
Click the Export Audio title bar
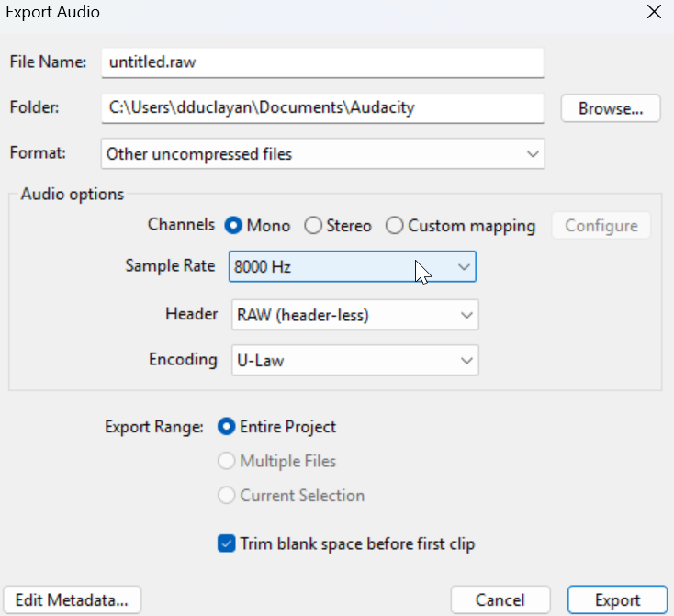pos(275,13)
